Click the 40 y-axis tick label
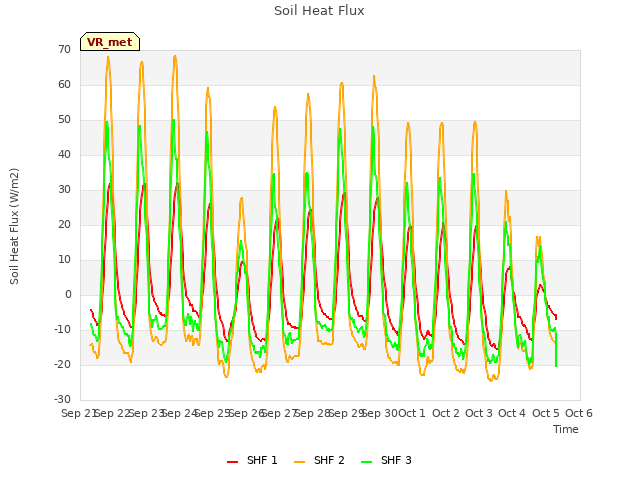Screen dimensions: 640x480 (64, 155)
